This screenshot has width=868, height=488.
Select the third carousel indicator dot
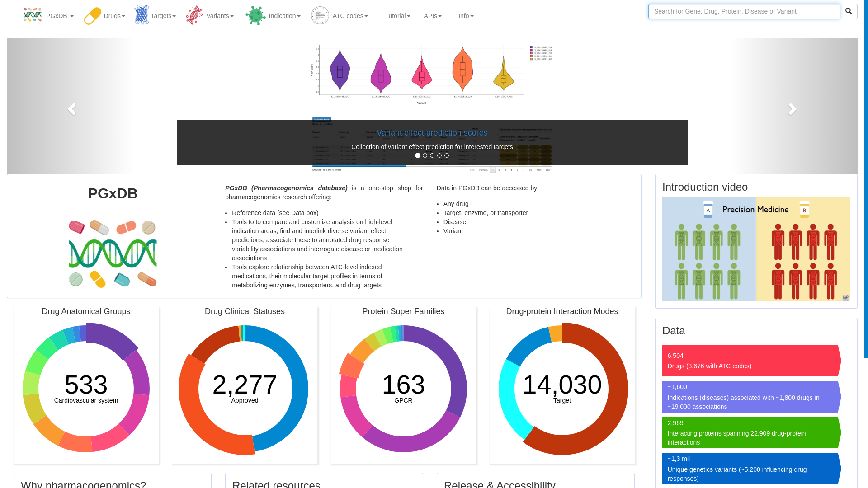point(432,155)
